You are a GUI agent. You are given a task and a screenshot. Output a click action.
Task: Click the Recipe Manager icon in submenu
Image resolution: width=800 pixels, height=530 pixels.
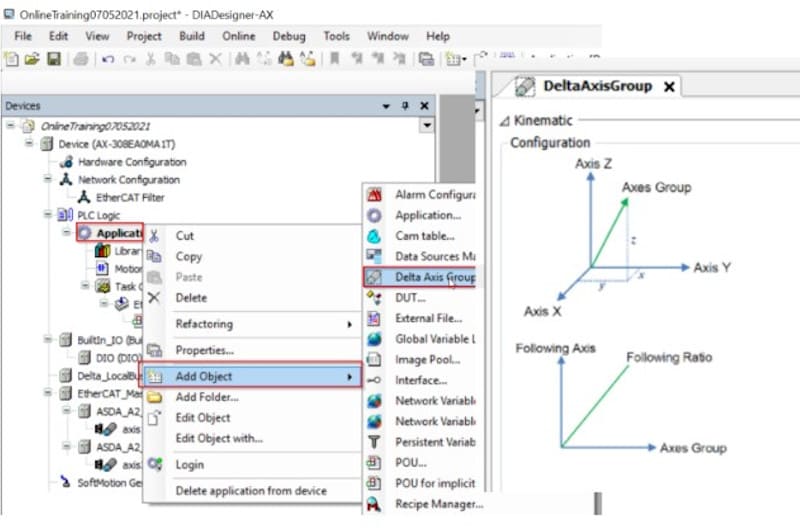(x=375, y=504)
